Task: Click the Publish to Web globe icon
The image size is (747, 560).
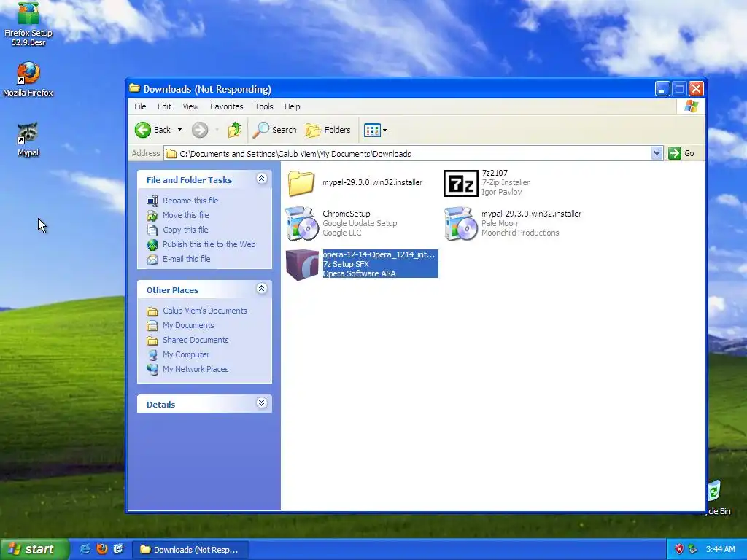Action: coord(152,245)
